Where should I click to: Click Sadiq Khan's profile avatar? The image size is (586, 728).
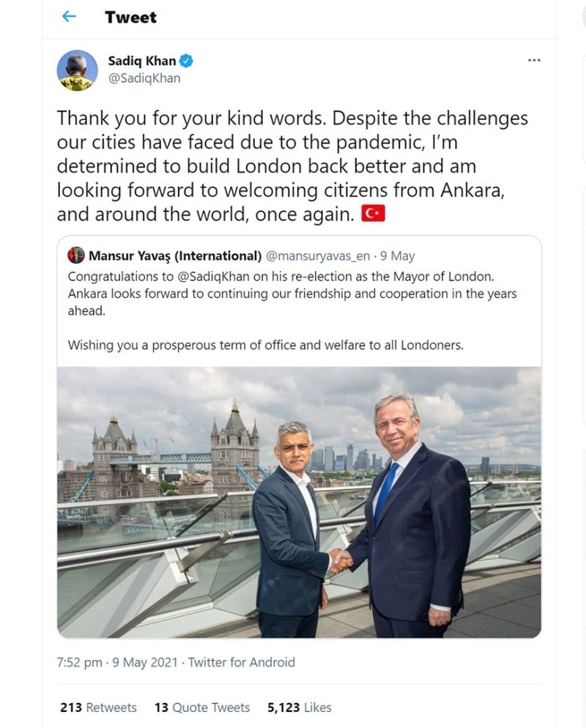76,71
